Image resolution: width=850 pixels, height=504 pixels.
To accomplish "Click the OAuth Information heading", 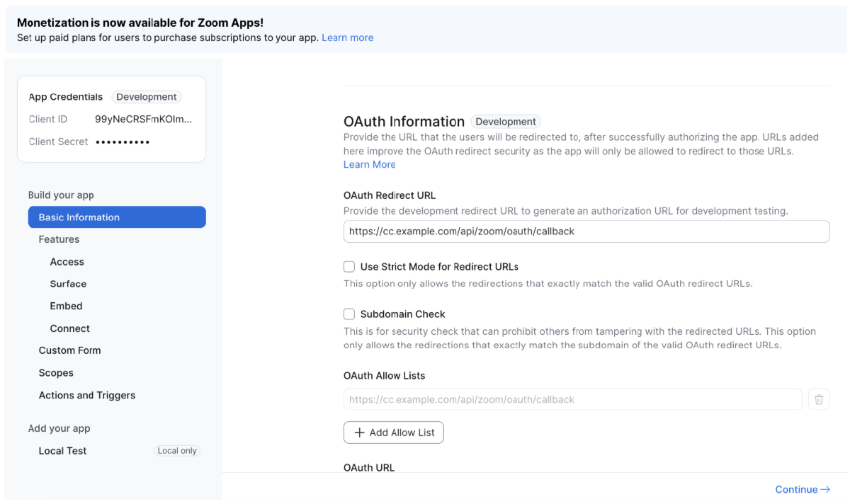I will tap(404, 122).
